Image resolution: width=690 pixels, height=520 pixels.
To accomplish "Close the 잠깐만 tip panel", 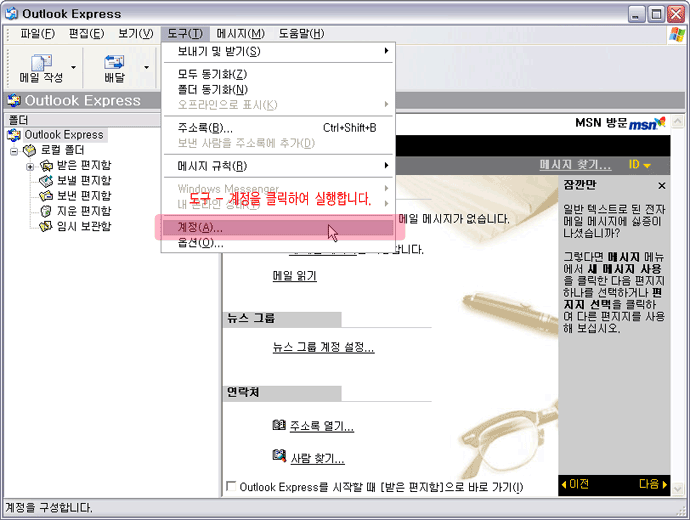I will click(x=661, y=186).
